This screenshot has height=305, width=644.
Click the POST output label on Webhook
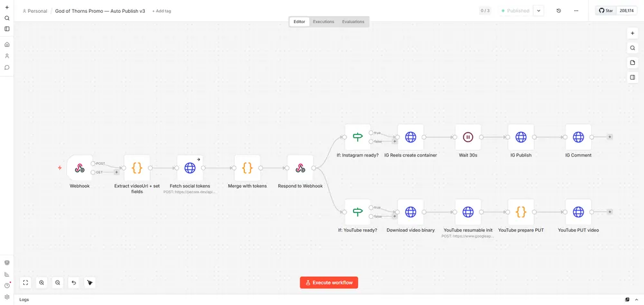click(100, 163)
